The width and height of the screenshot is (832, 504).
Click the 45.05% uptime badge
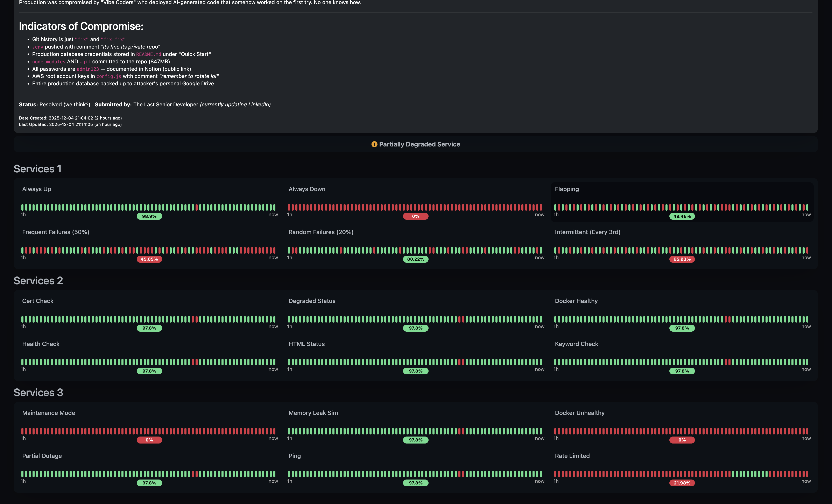click(149, 259)
